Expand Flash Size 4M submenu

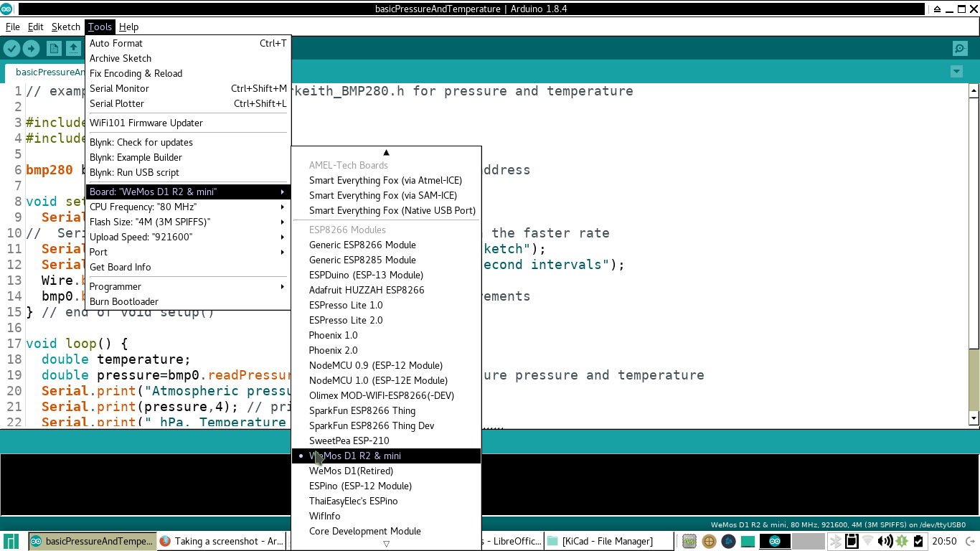click(x=188, y=222)
